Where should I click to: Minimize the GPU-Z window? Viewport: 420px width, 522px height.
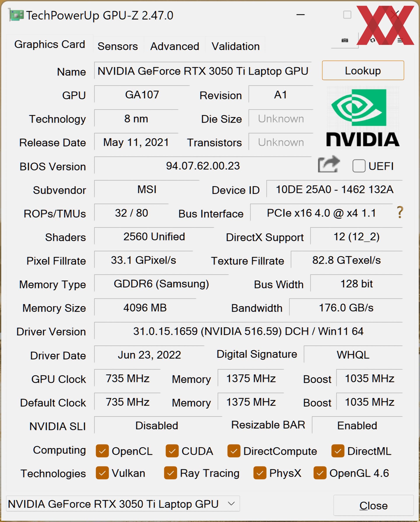[x=301, y=15]
